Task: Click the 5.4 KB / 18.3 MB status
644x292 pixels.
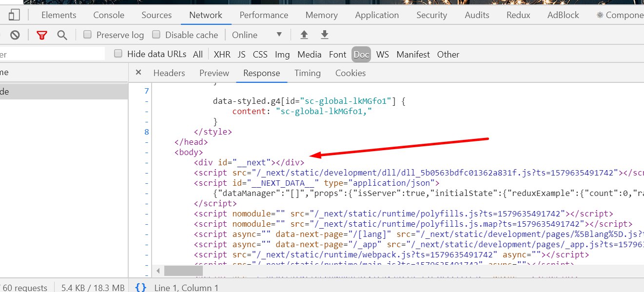Action: (x=93, y=288)
